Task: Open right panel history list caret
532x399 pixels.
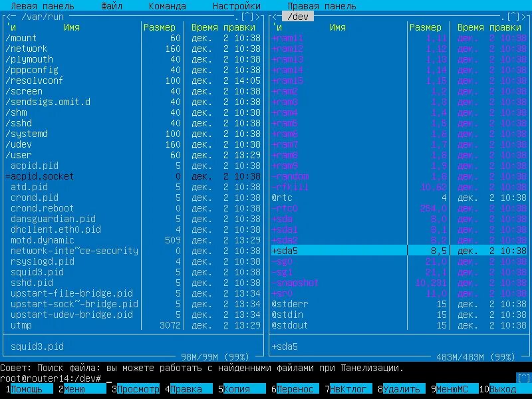Action: (x=513, y=17)
